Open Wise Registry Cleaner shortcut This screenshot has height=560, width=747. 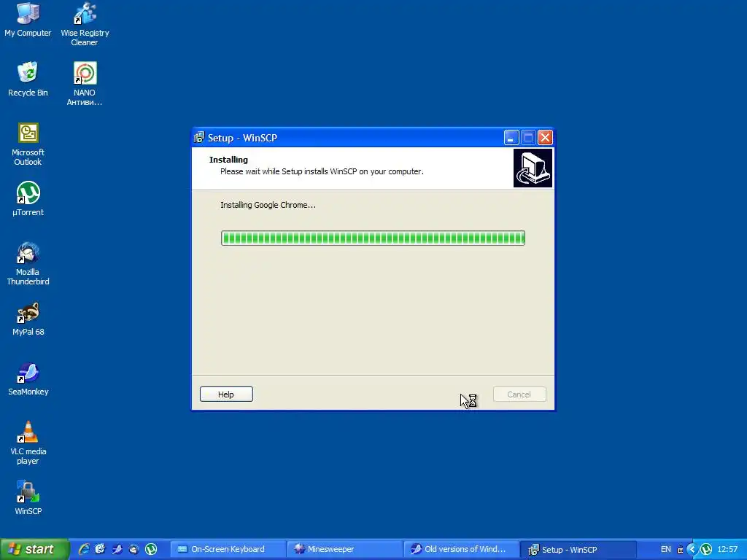[x=85, y=24]
